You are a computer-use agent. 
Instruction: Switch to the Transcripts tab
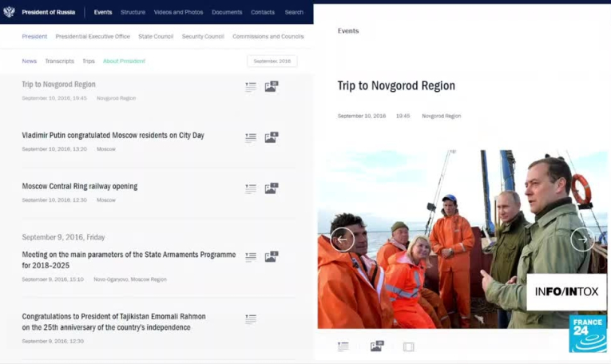pos(60,61)
